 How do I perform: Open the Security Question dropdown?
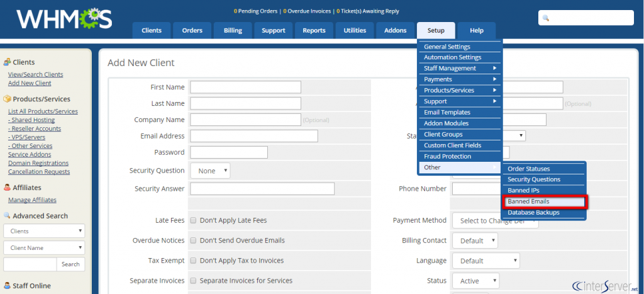click(210, 171)
